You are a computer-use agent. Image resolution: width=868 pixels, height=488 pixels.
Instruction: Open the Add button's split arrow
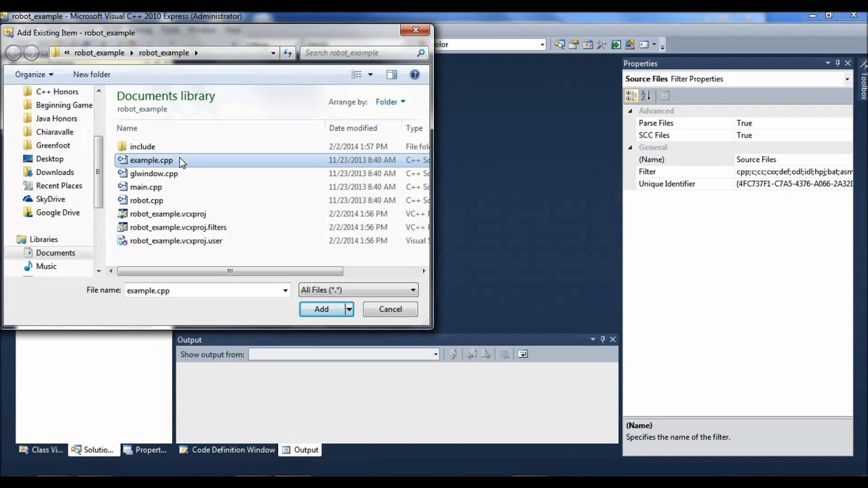(349, 309)
